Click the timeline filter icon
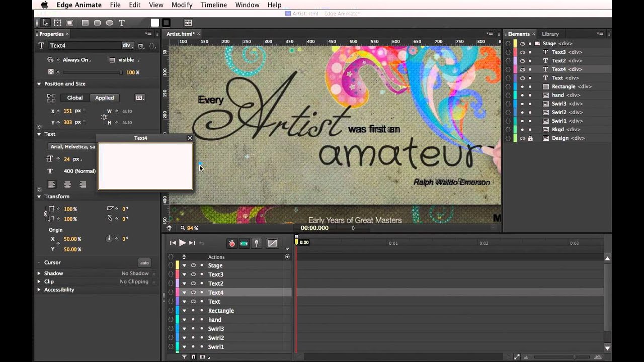This screenshot has width=644, height=362. 184,357
